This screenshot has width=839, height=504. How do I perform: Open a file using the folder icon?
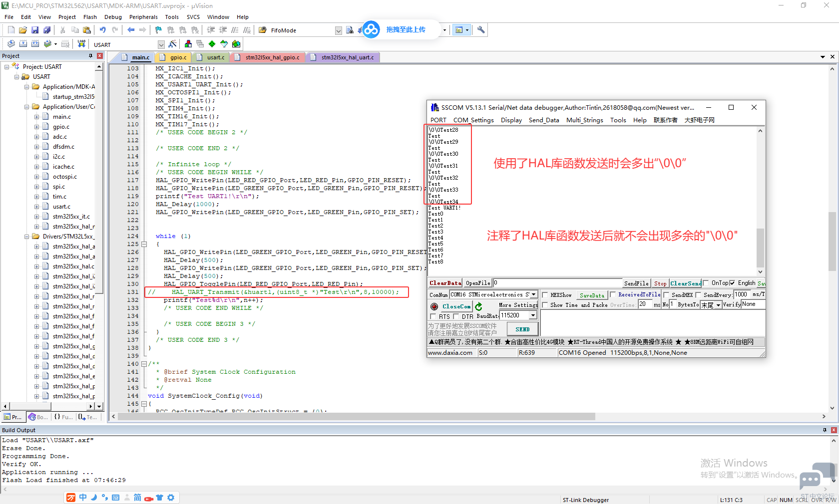click(x=23, y=30)
